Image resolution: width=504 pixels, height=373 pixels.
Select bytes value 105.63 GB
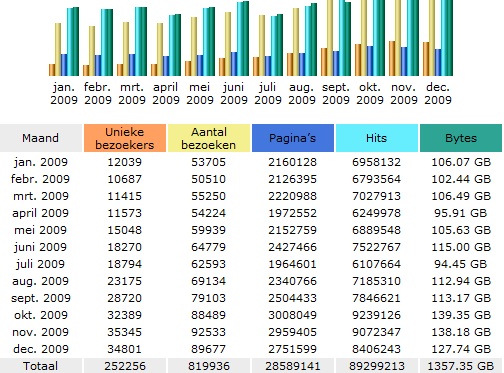pyautogui.click(x=461, y=230)
